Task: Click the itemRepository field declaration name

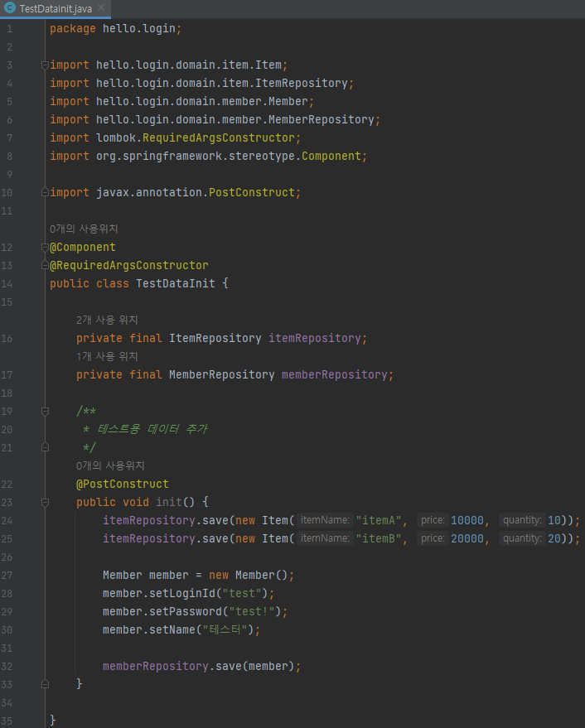Action: coord(315,338)
